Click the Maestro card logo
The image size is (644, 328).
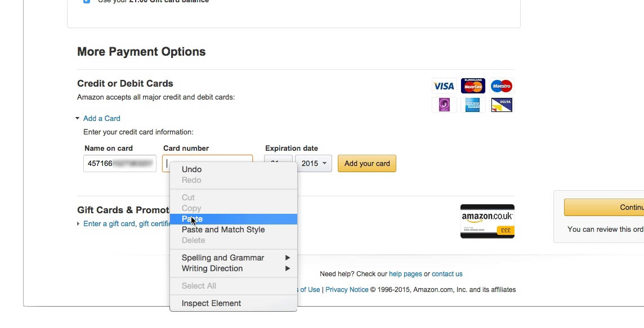pos(501,86)
